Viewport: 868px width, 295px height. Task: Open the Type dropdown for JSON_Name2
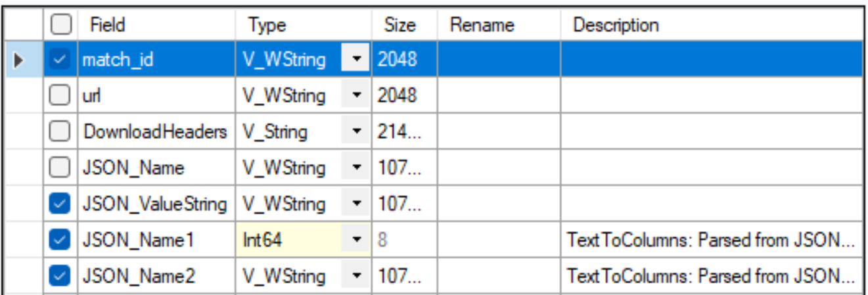pyautogui.click(x=356, y=276)
